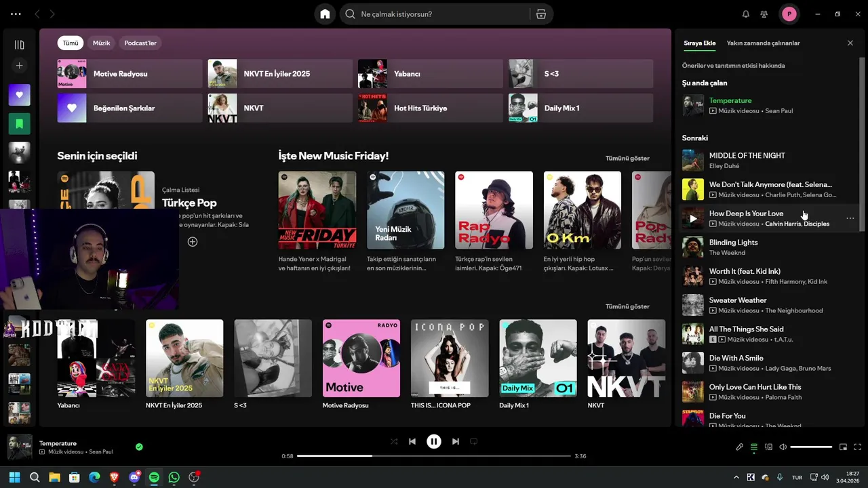Open Motive Radyosu shortcut tile
This screenshot has width=868, height=488.
[130, 73]
